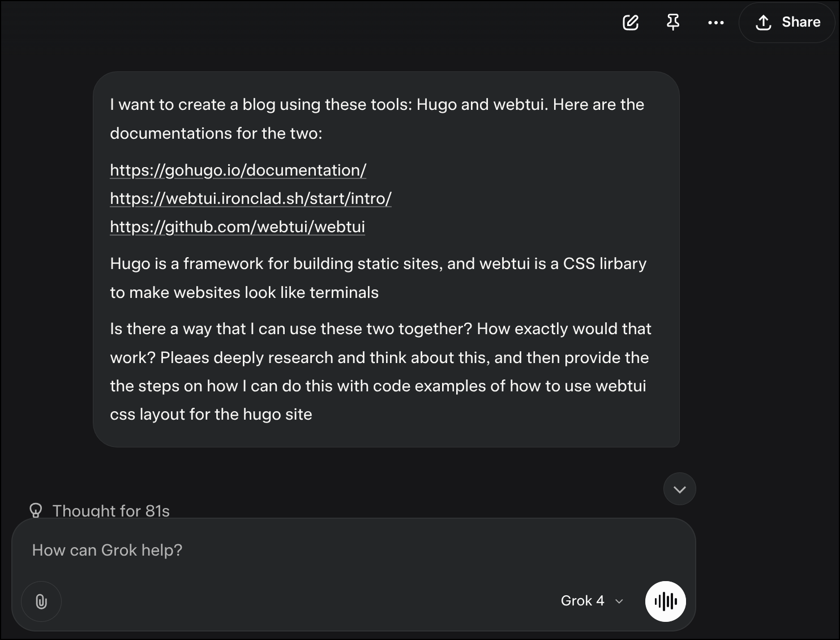Open the Grok 4 model dropdown chevron
This screenshot has width=840, height=640.
[619, 601]
